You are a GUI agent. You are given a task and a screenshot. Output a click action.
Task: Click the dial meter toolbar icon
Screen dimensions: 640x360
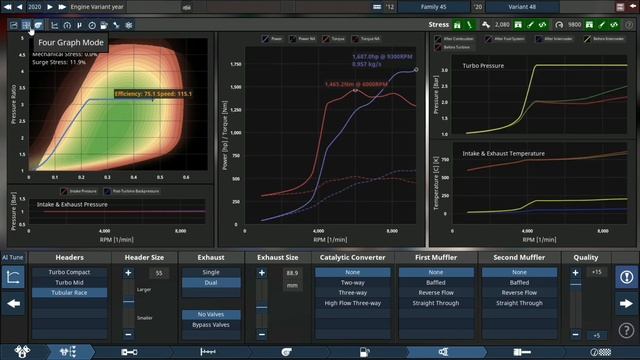92,25
